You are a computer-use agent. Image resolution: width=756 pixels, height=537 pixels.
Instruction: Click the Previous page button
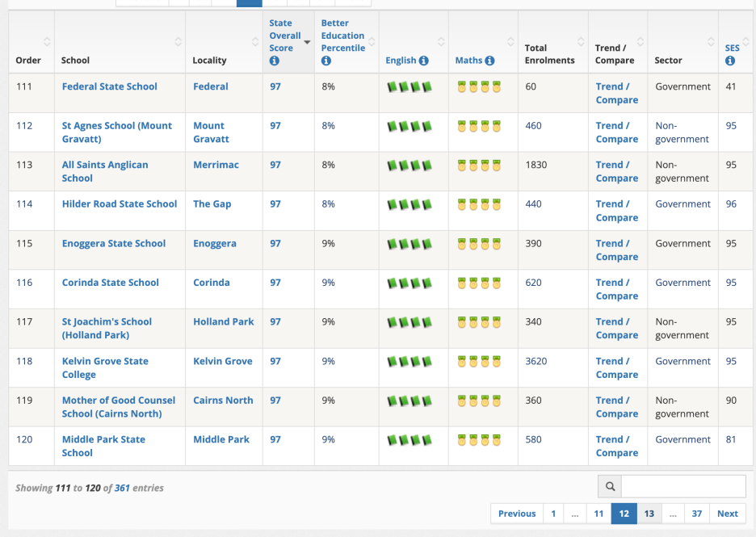(x=516, y=514)
